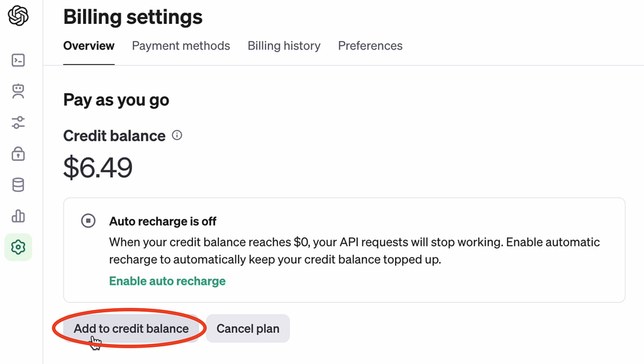This screenshot has height=364, width=644.
Task: Click the Pay as you go heading
Action: [x=116, y=99]
